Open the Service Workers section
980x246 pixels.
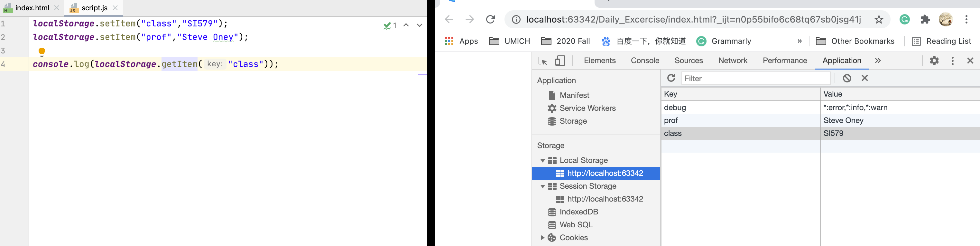tap(587, 108)
